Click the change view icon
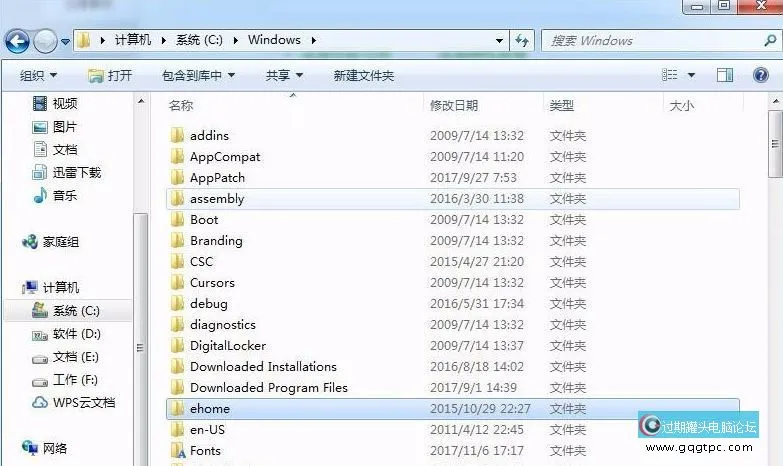This screenshot has height=466, width=783. pyautogui.click(x=670, y=75)
